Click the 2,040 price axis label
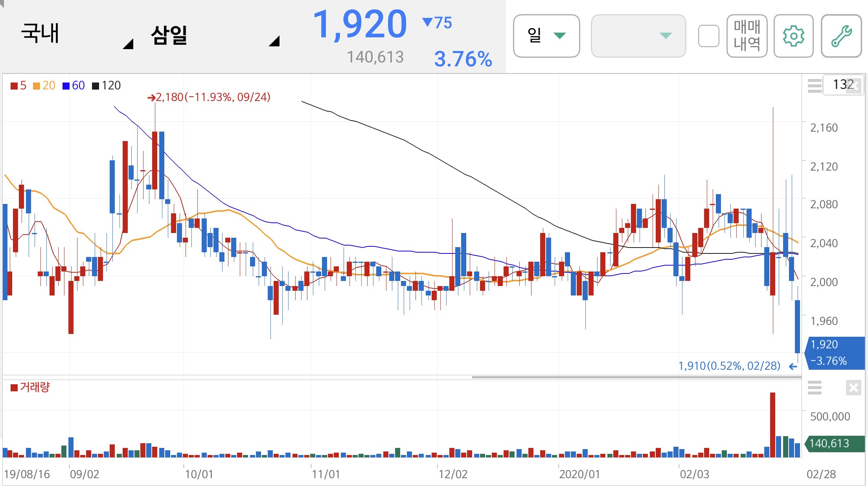Screen dimensions: 868x488 tap(824, 243)
